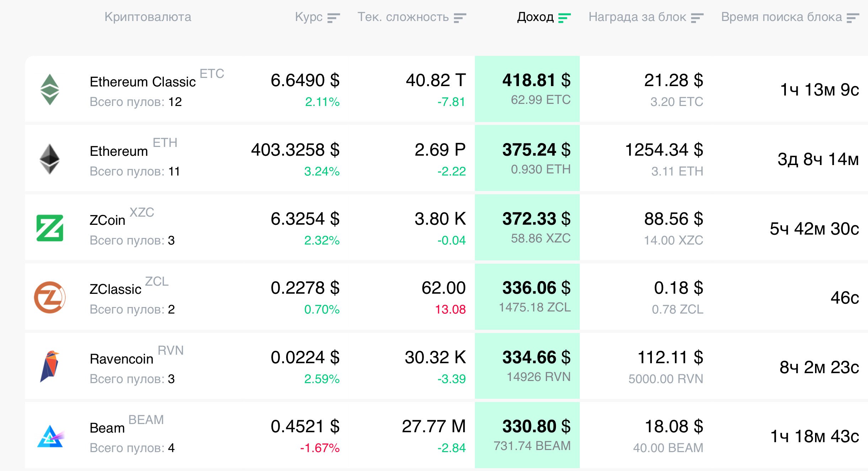868x471 pixels.
Task: Click the 40.82 T difficulty value
Action: pyautogui.click(x=436, y=80)
